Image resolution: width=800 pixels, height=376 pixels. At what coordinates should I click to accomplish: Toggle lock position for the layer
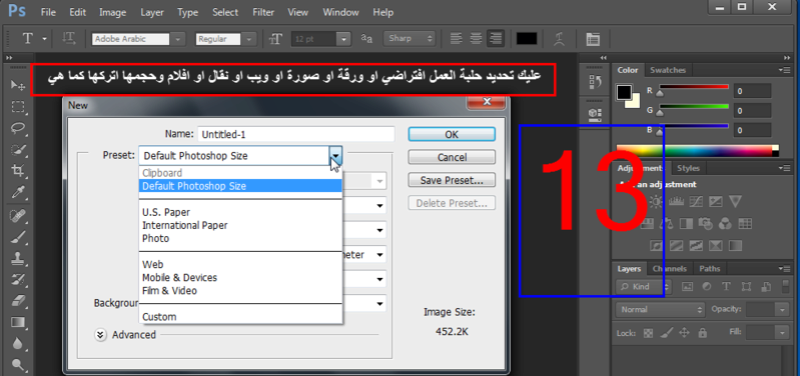pos(684,333)
